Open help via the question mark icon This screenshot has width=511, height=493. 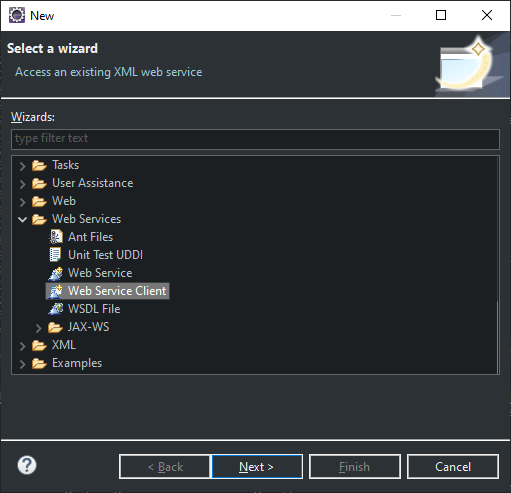point(27,465)
